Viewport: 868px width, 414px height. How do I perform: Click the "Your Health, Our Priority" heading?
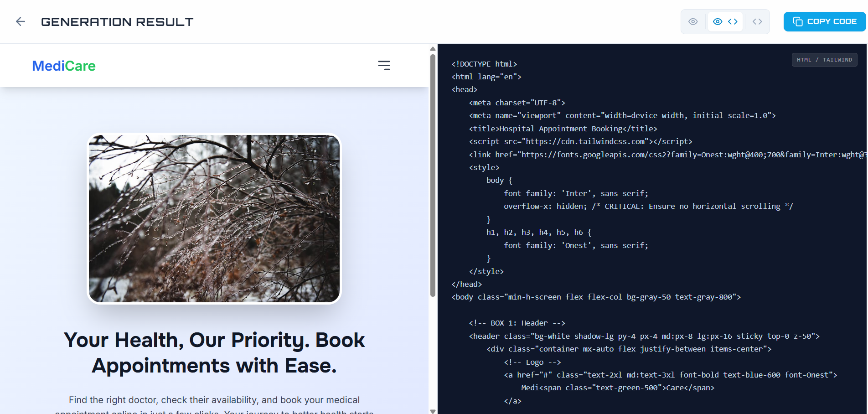[x=214, y=352]
